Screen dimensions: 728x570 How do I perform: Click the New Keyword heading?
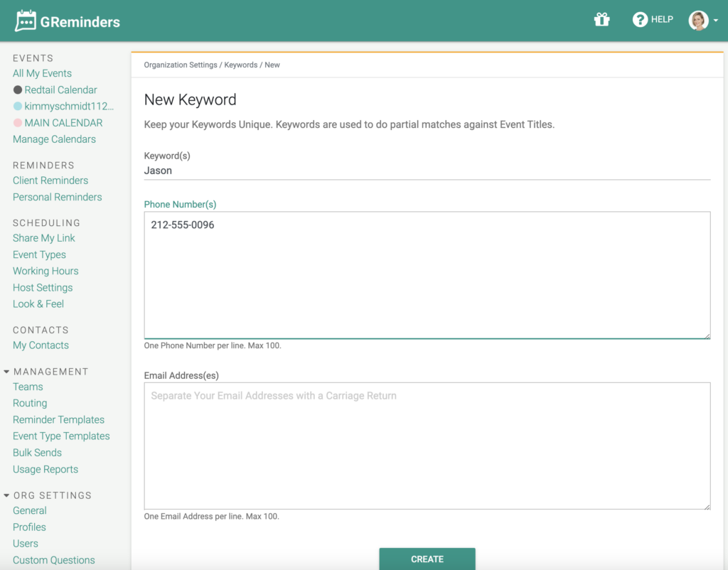pos(190,100)
